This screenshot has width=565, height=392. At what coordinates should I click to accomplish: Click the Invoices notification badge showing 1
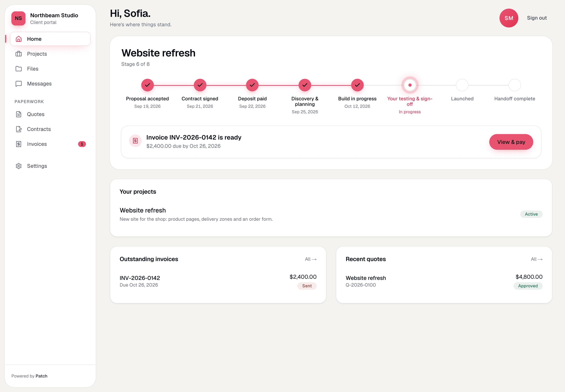[82, 144]
